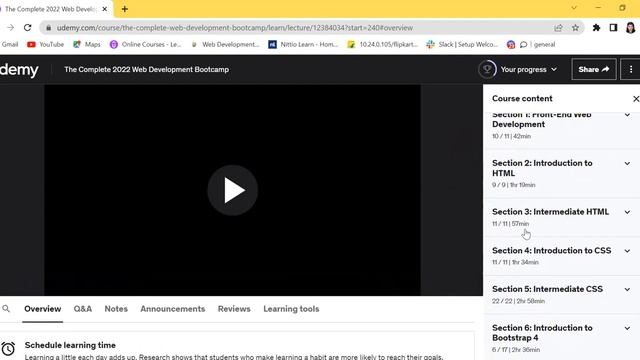Expand Section 3: Intermediate HTML chevron
This screenshot has height=360, width=640.
[627, 212]
